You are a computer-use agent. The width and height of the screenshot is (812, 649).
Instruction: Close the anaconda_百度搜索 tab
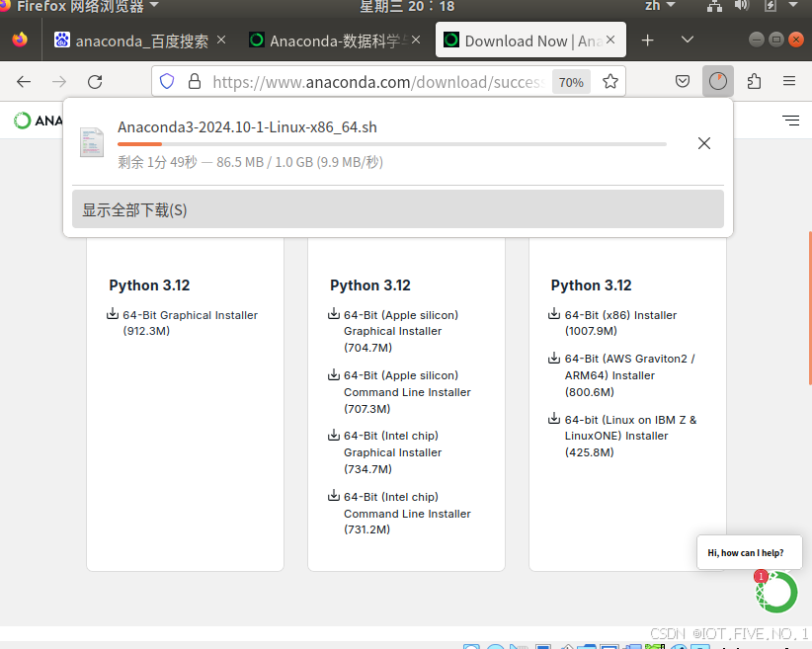pyautogui.click(x=221, y=40)
